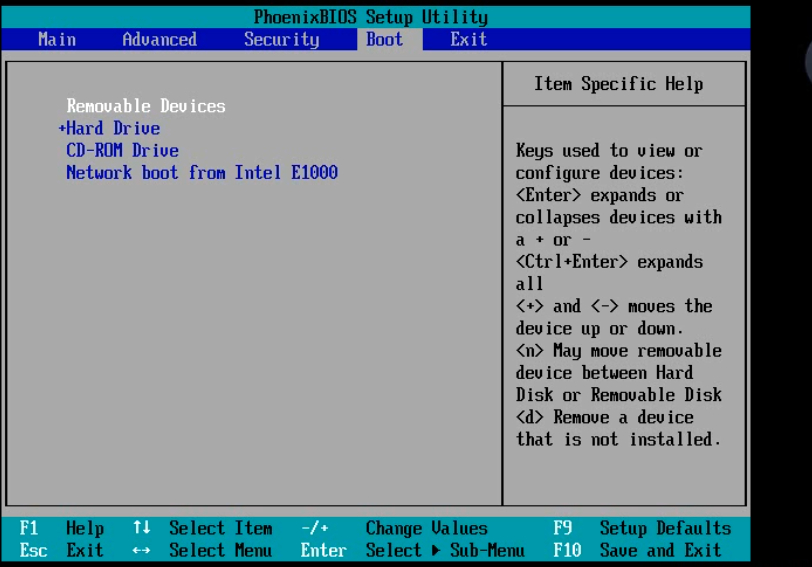Image resolution: width=812 pixels, height=567 pixels.
Task: Click the Esc Exit legend entry
Action: (62, 550)
